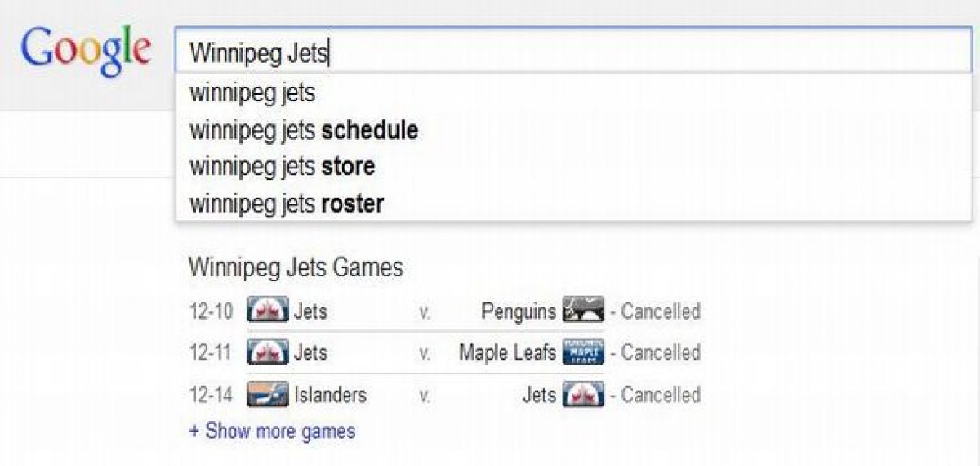
Task: Click Cancelled status for Islanders game
Action: 660,395
